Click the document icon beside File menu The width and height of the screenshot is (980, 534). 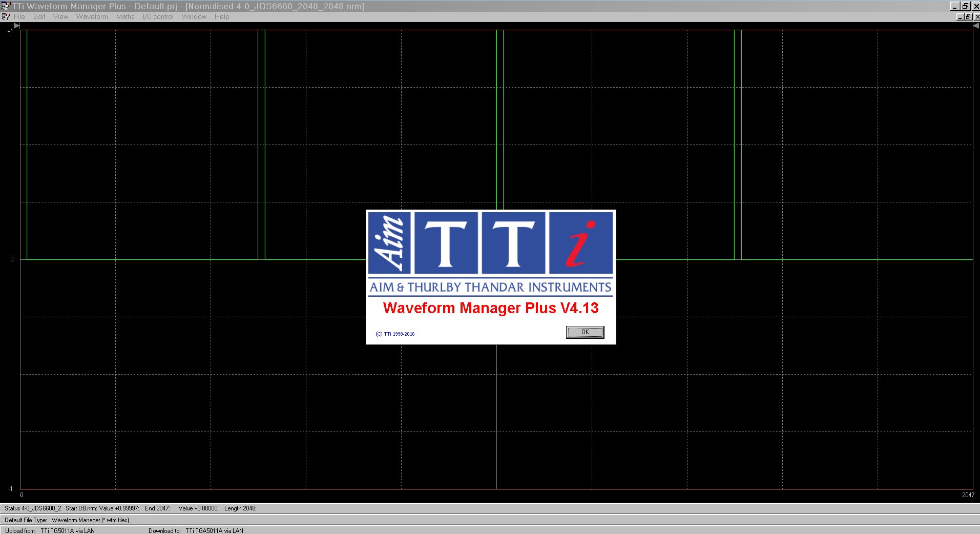pos(6,16)
